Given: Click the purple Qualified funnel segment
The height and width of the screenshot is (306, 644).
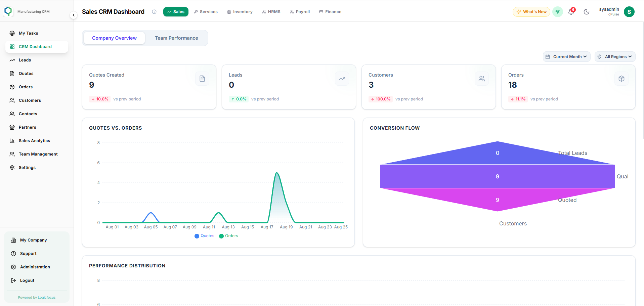Looking at the screenshot, I should tap(498, 176).
